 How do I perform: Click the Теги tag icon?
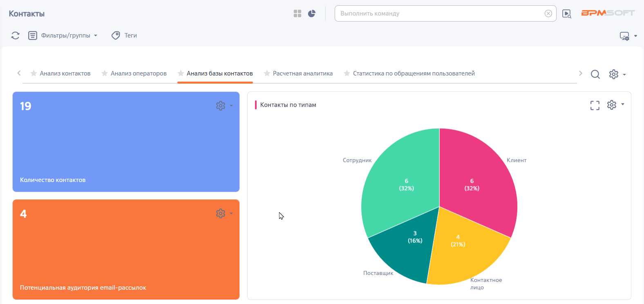click(x=116, y=36)
